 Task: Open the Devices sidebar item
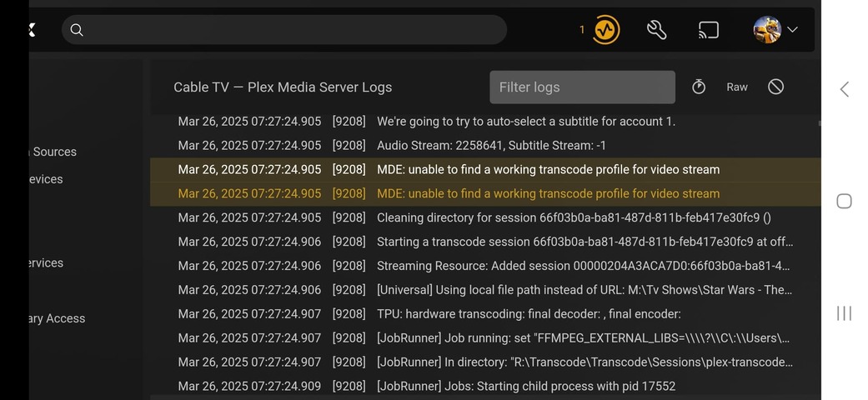(x=46, y=179)
